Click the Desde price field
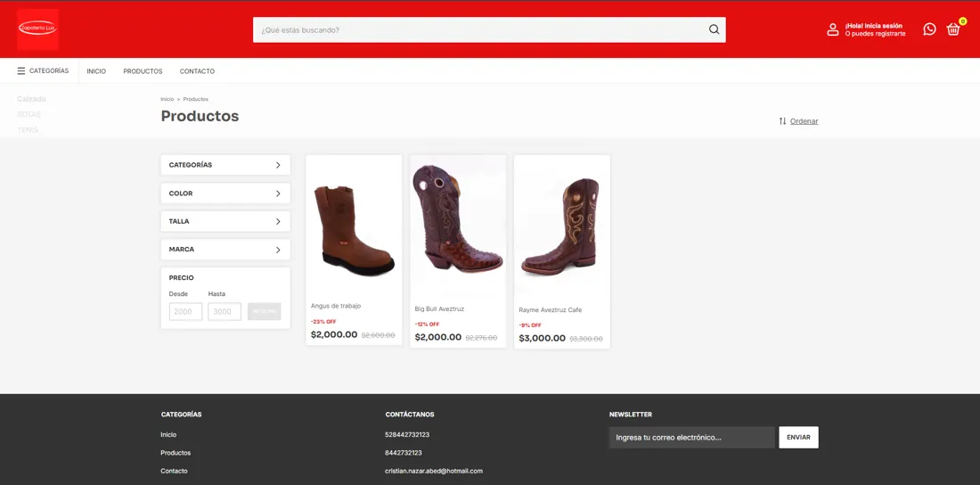This screenshot has width=980, height=485. click(185, 312)
